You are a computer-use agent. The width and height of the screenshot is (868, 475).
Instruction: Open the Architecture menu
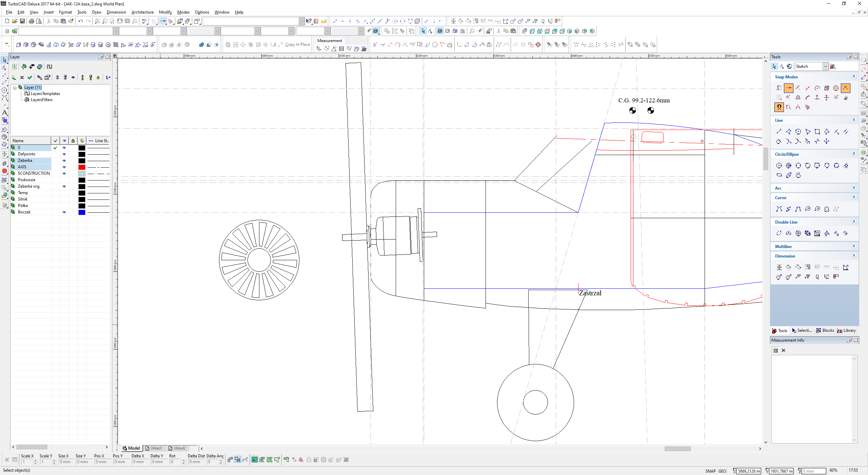click(142, 12)
